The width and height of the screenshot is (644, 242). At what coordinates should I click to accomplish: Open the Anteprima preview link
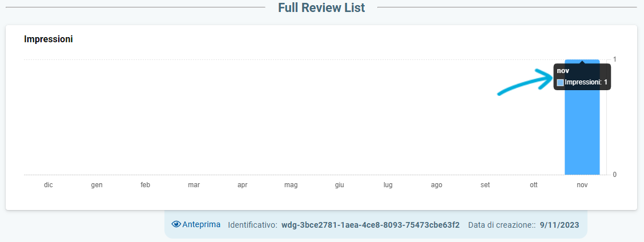[201, 224]
